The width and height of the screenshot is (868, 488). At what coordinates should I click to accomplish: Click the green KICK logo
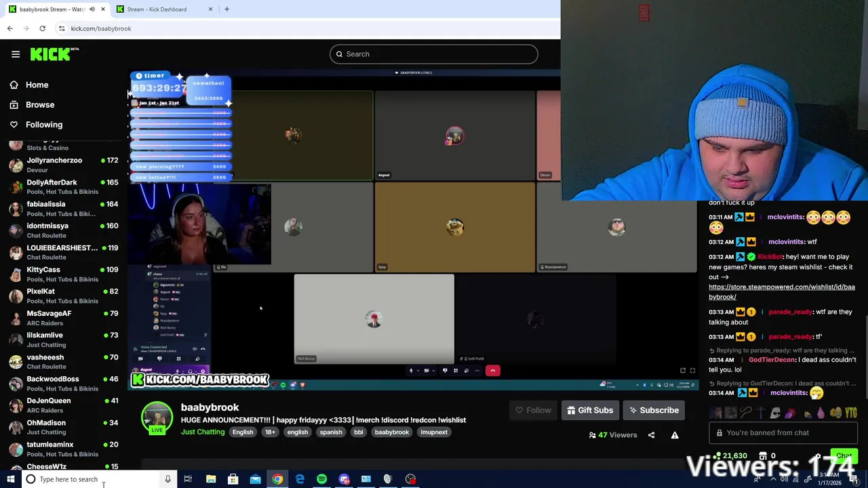(54, 54)
